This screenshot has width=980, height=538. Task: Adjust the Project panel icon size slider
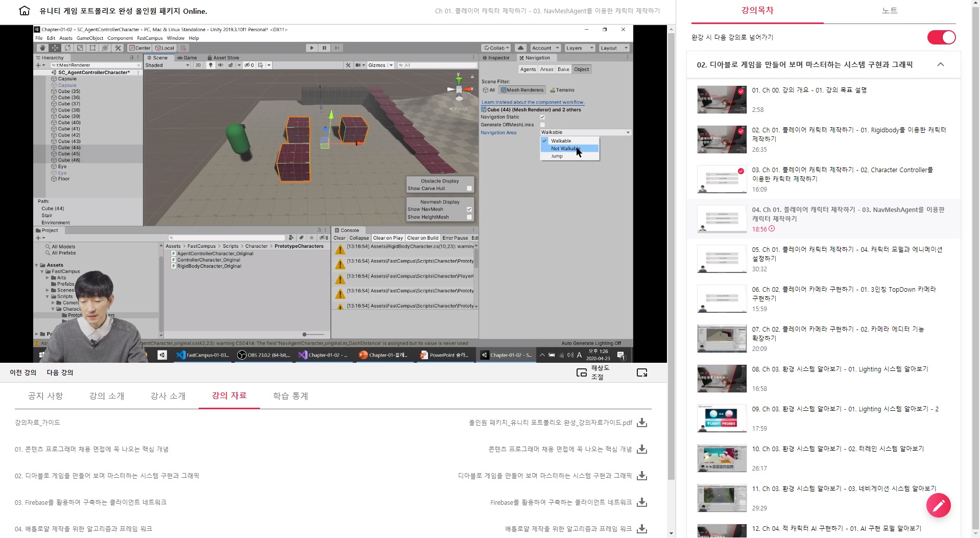313,335
